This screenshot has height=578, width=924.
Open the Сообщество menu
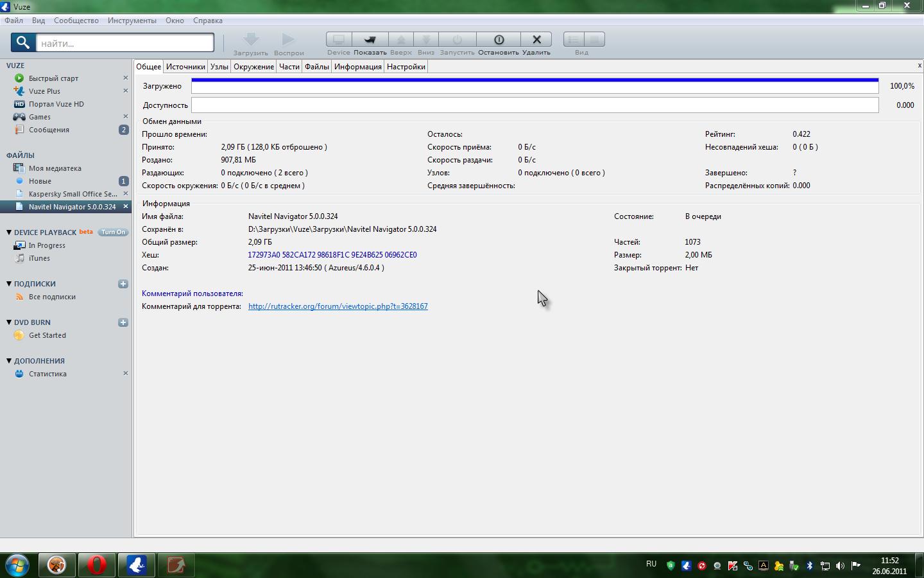click(76, 21)
